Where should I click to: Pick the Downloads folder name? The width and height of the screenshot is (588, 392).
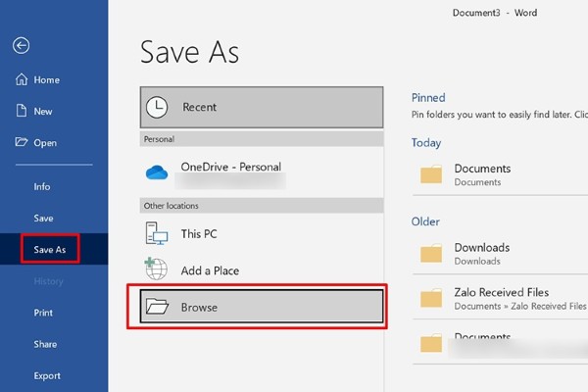[x=482, y=248]
